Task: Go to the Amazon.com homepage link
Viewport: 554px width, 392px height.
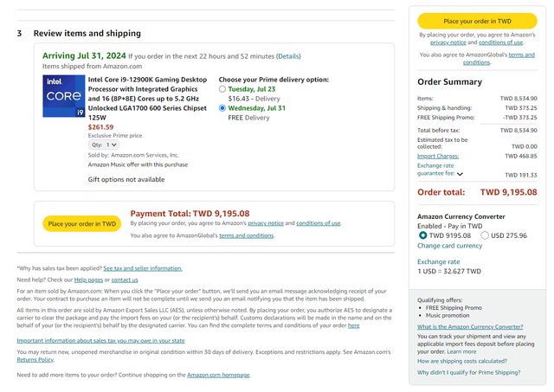Action: pyautogui.click(x=218, y=375)
